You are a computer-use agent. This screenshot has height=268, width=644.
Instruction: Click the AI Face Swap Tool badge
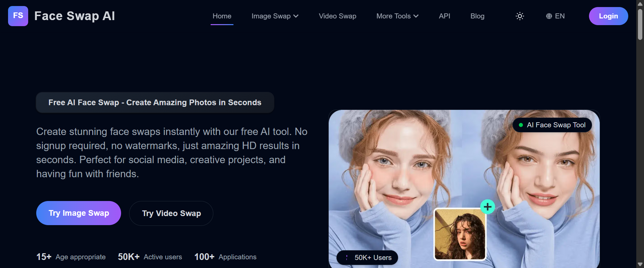pos(552,125)
